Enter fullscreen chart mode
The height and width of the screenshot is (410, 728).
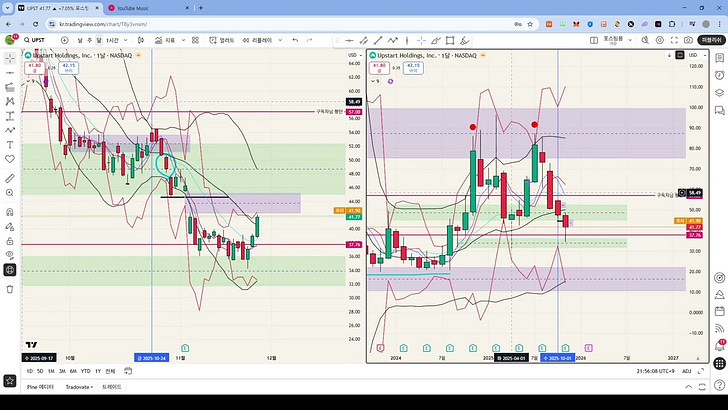[674, 40]
